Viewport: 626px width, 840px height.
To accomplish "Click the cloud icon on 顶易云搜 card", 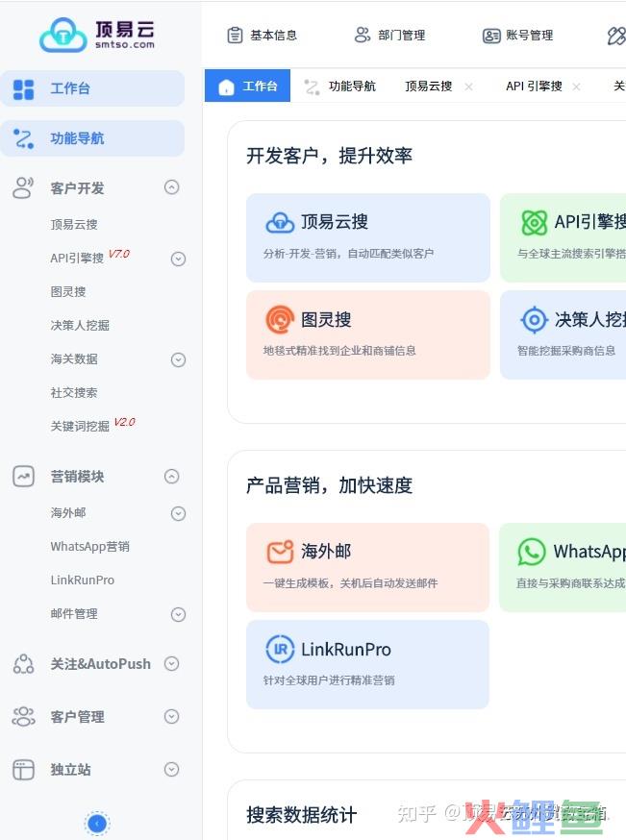I will click(280, 222).
